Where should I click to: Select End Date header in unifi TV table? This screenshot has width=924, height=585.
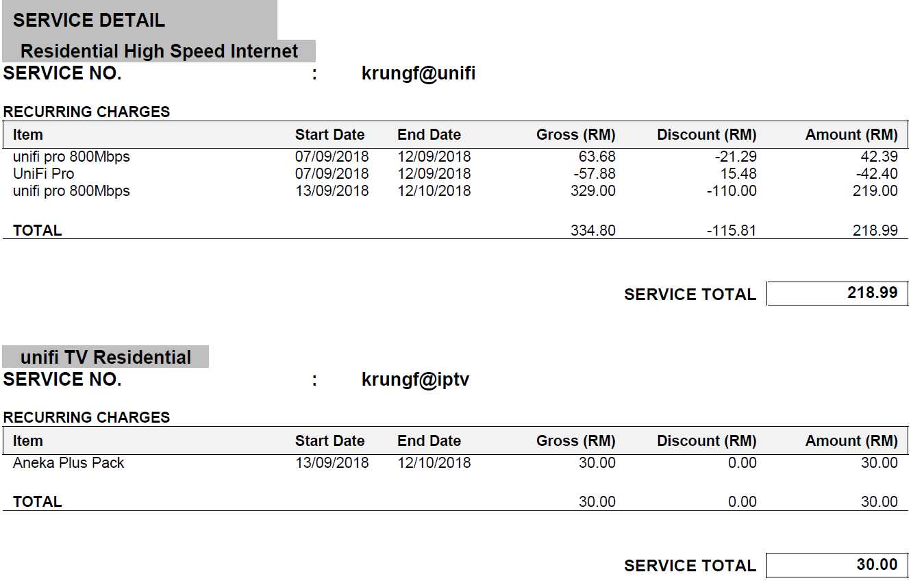point(429,441)
